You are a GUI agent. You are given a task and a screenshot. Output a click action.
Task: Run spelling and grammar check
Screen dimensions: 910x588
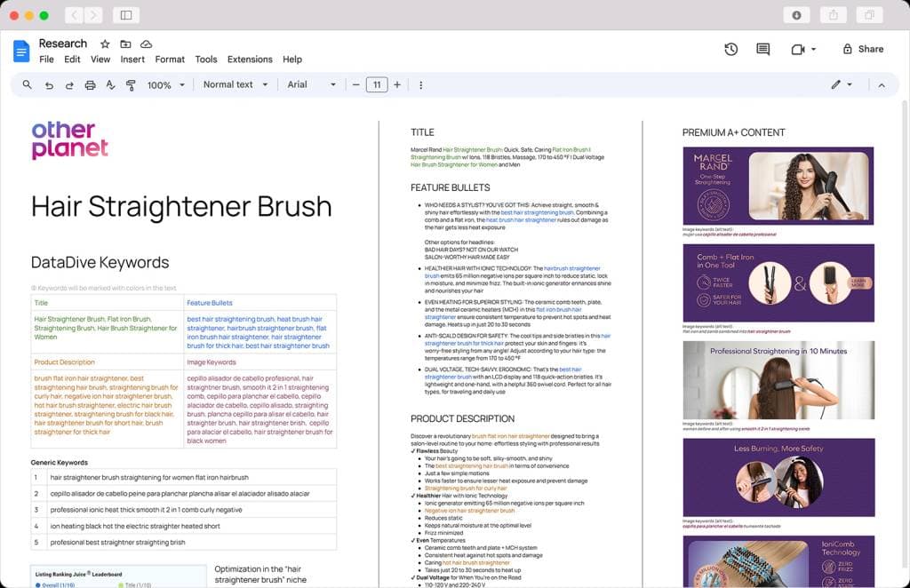(x=110, y=85)
